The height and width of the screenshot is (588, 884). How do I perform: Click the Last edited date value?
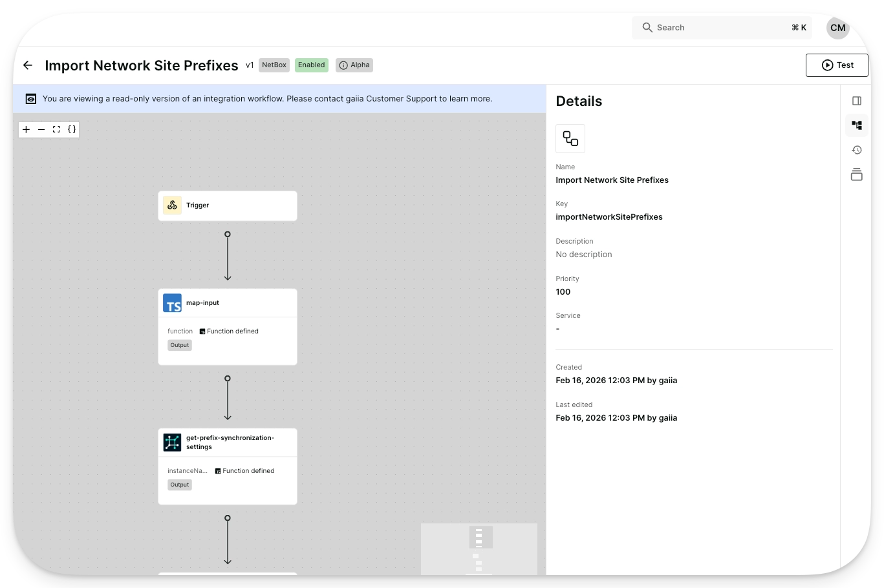coord(616,418)
